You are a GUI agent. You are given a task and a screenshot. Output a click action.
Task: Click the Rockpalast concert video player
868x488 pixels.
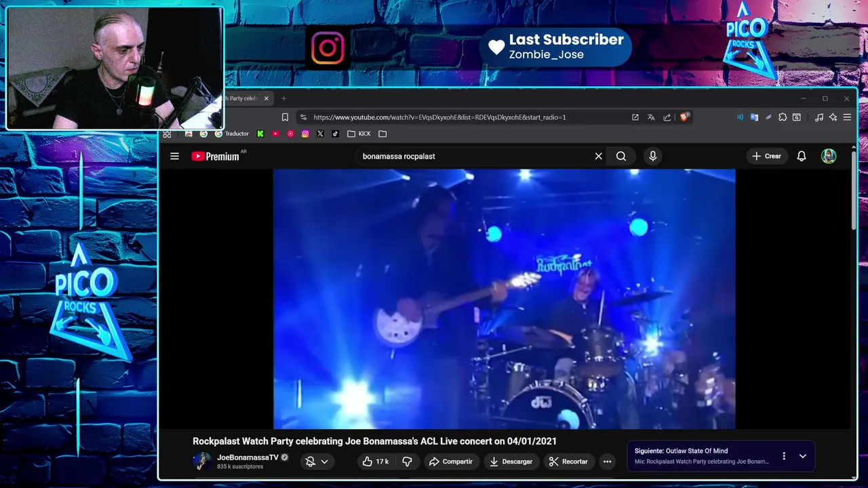point(504,299)
